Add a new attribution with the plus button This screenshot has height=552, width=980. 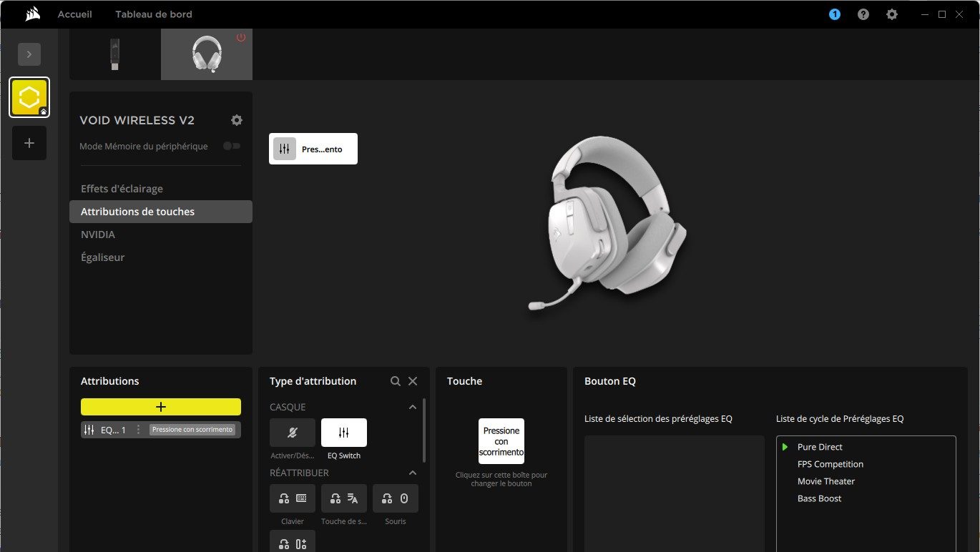[160, 406]
